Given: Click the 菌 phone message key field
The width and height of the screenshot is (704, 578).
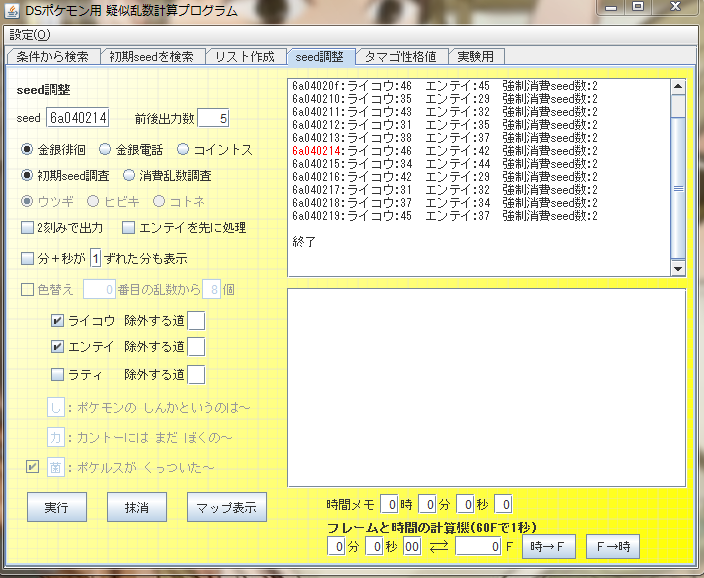Looking at the screenshot, I should (x=56, y=467).
